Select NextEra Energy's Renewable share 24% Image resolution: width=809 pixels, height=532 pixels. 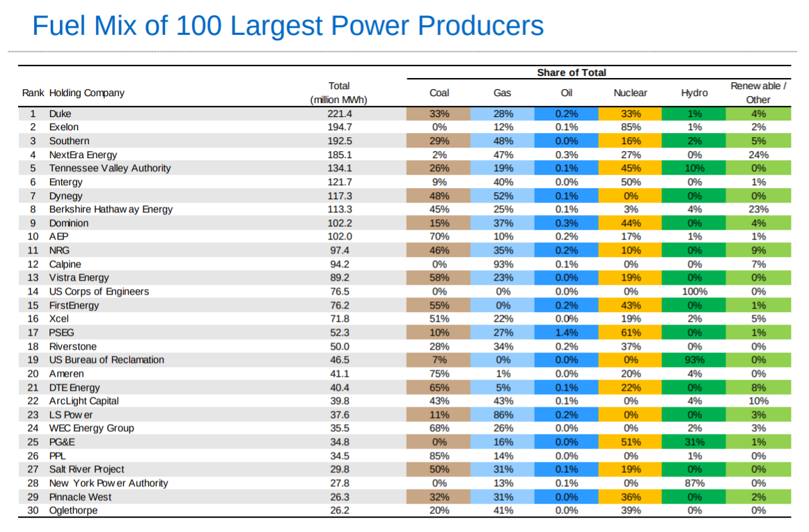[758, 155]
